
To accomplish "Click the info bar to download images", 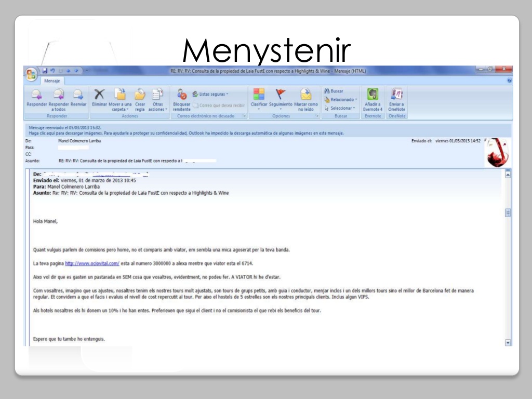I will (x=187, y=133).
